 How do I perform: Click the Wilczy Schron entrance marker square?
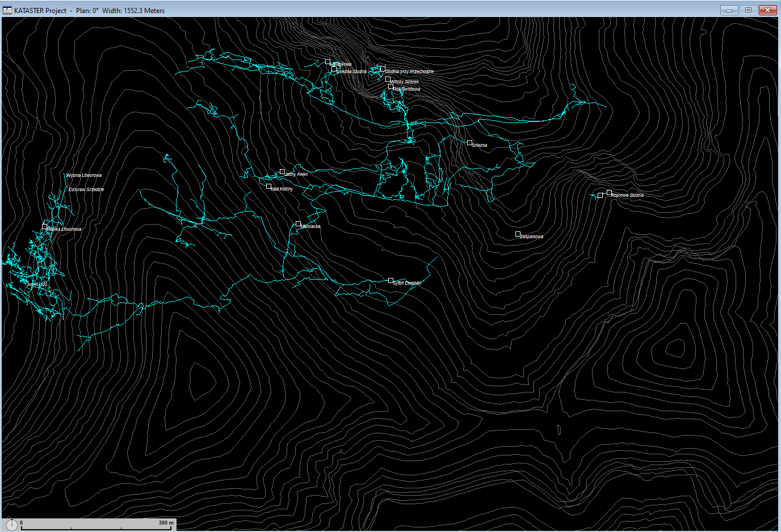(388, 79)
